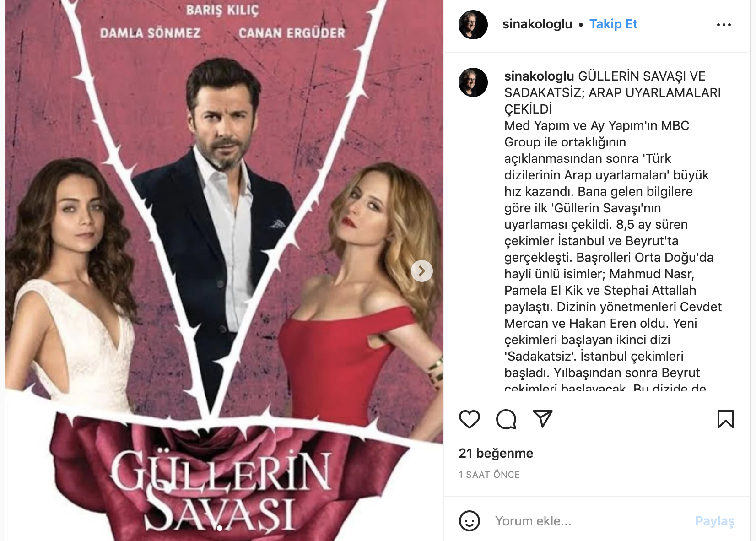
Task: Like the post with heart icon
Action: click(469, 419)
